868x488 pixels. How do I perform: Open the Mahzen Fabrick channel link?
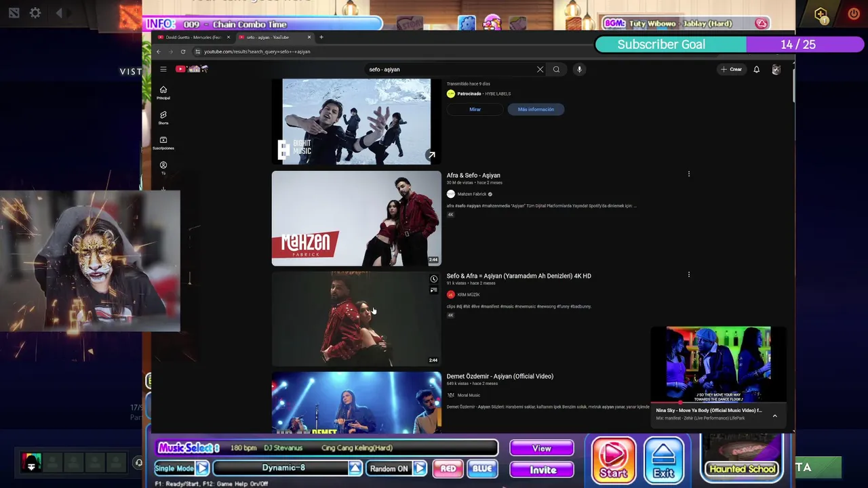tap(471, 194)
